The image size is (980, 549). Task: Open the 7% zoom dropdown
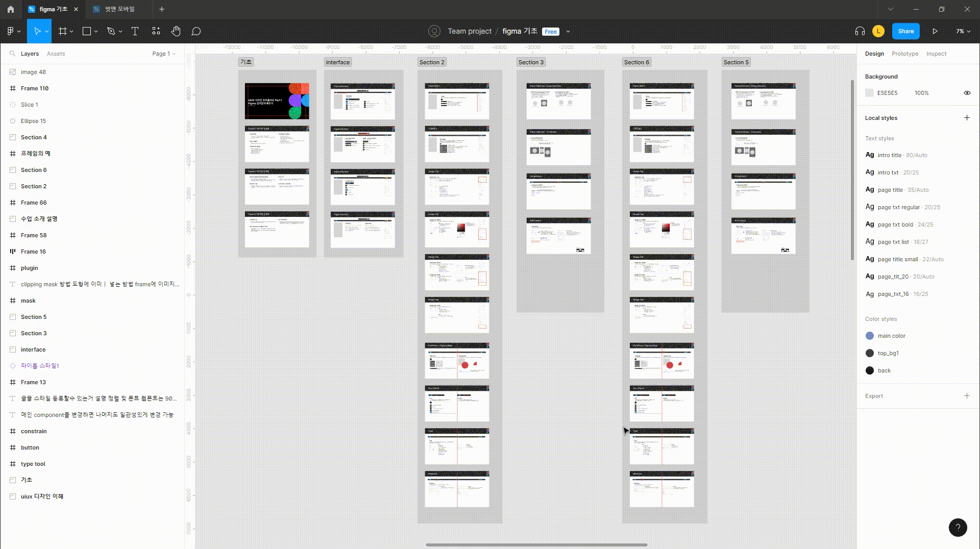coord(963,31)
